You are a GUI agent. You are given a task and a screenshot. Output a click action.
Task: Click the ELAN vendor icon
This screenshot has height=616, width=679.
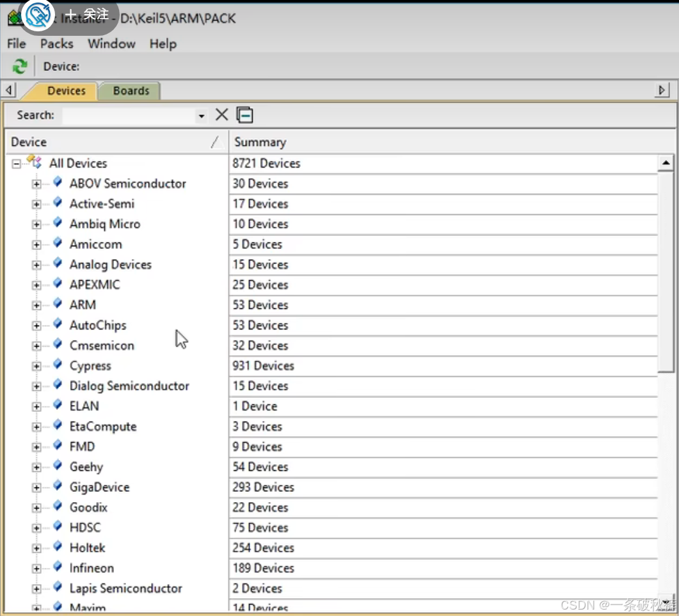pos(58,405)
